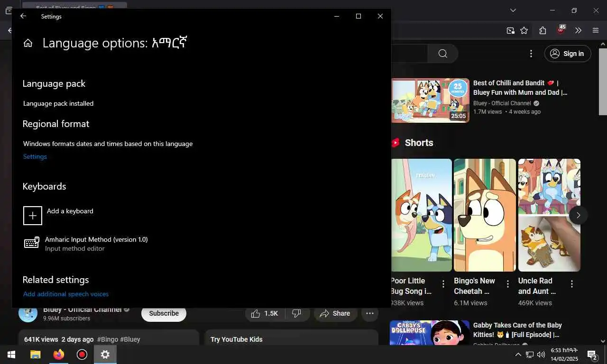
Task: Open YouTube settings three-dot menu beside Sign in
Action: coord(531,54)
